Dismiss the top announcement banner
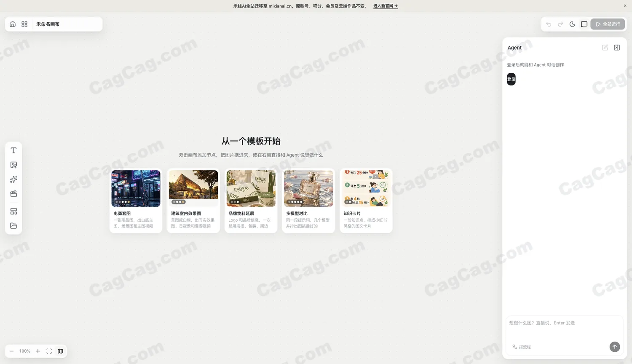The width and height of the screenshot is (632, 364). 625,6
